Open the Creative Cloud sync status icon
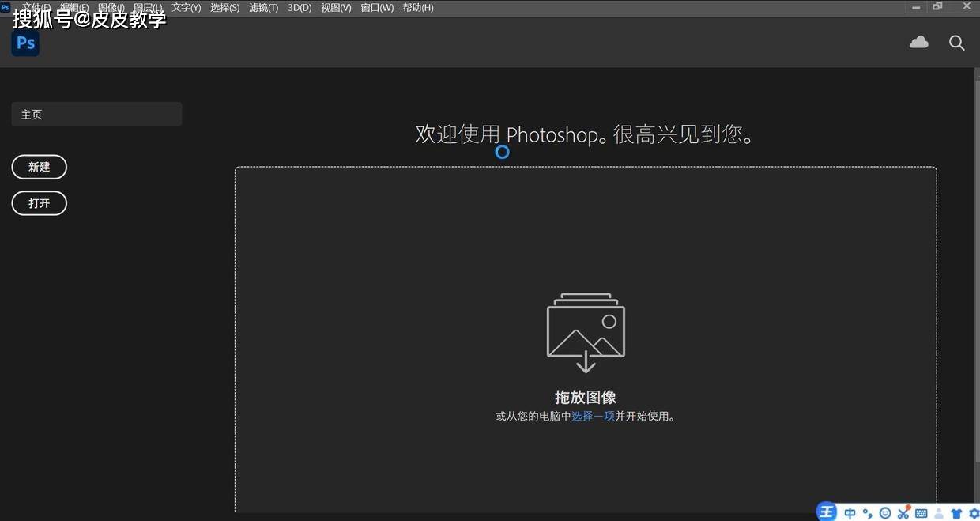Viewport: 980px width, 521px height. [x=918, y=43]
